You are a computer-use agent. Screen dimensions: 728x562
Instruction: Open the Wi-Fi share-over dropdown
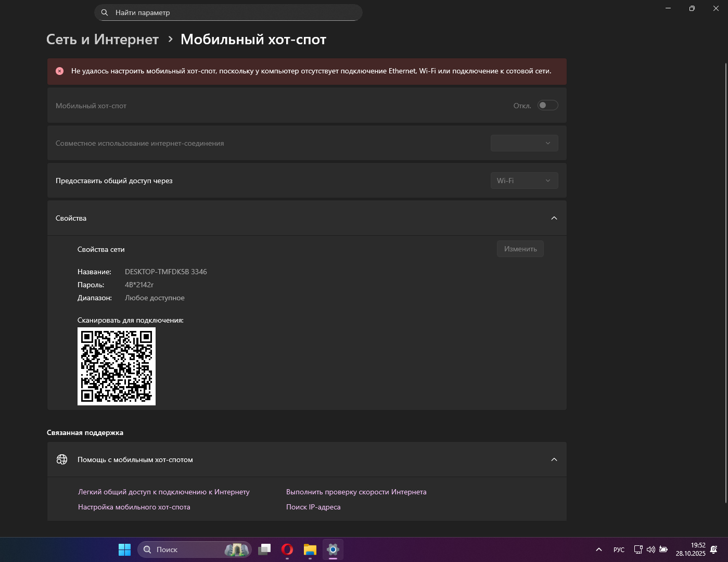point(524,181)
